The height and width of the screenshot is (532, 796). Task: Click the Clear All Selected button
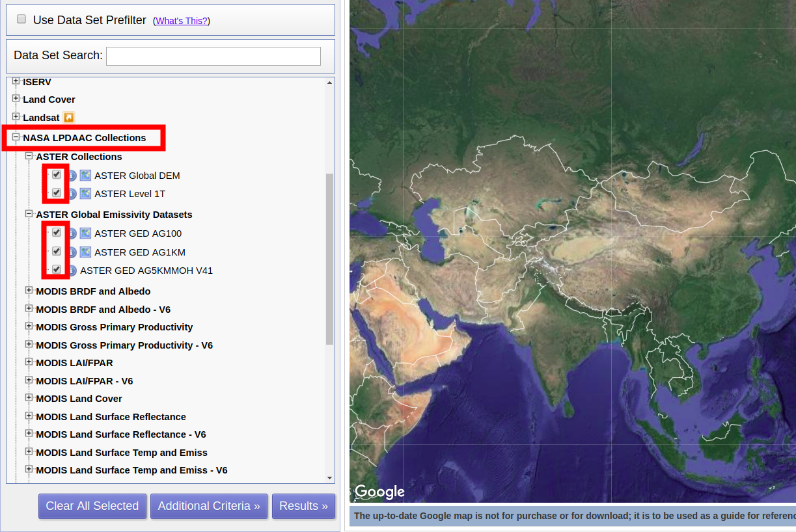(92, 506)
